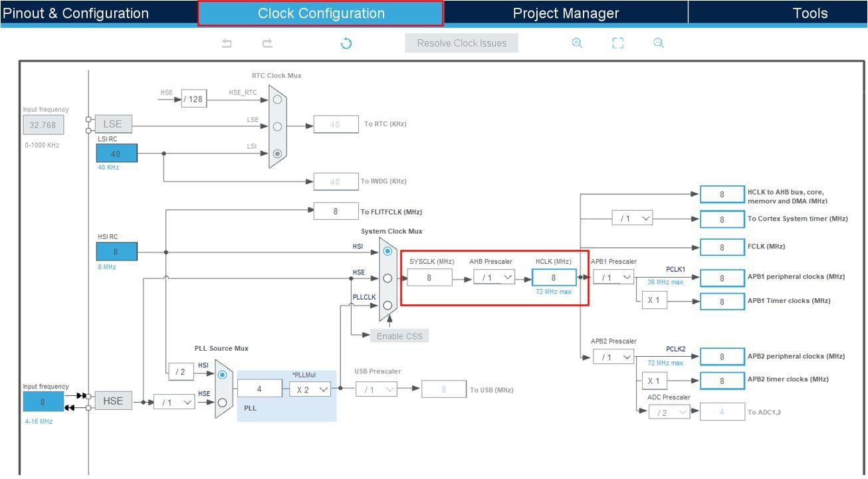Zoom in on the clock diagram
This screenshot has height=479, width=868.
pos(577,43)
